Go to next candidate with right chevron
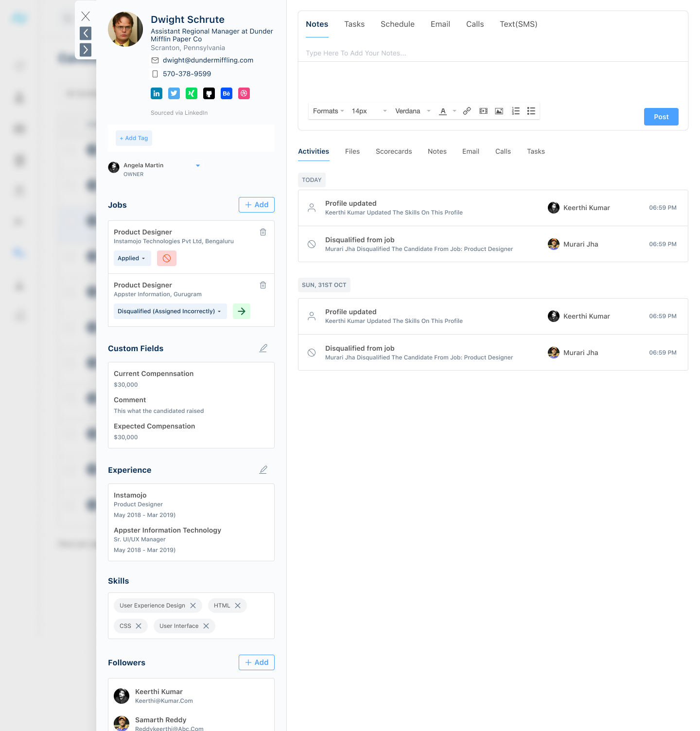Viewport: 700px width, 731px height. (x=86, y=50)
